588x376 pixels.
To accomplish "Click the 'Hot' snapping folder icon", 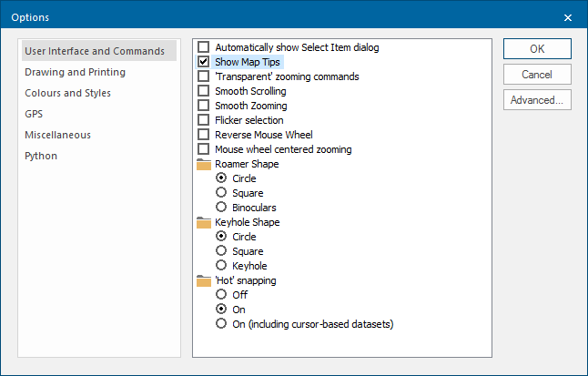I will coord(204,280).
